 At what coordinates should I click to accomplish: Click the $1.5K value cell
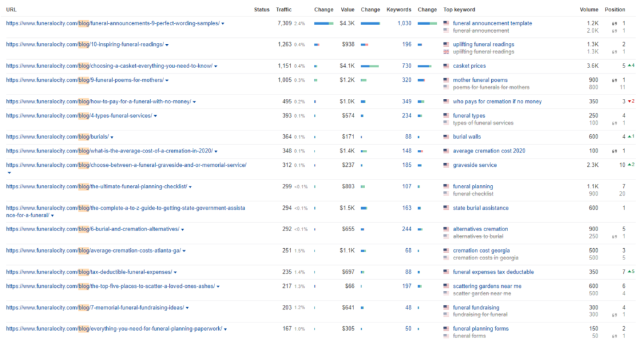(x=347, y=208)
